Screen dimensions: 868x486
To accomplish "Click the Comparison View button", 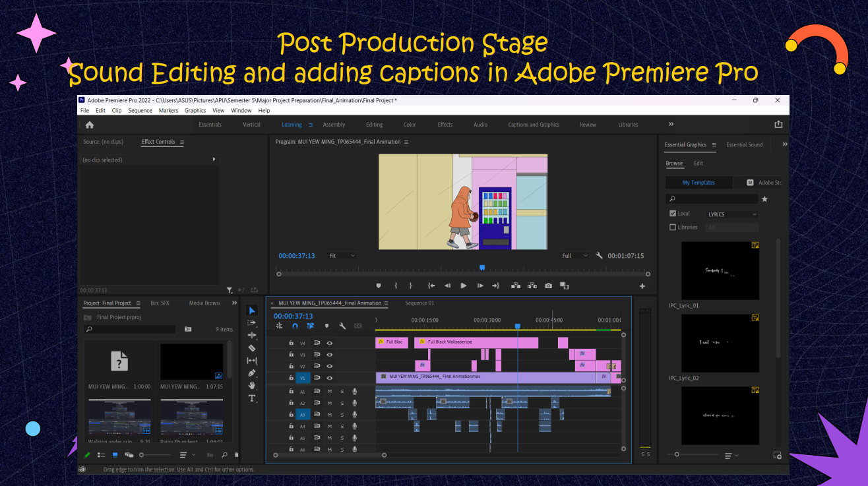I will point(564,286).
